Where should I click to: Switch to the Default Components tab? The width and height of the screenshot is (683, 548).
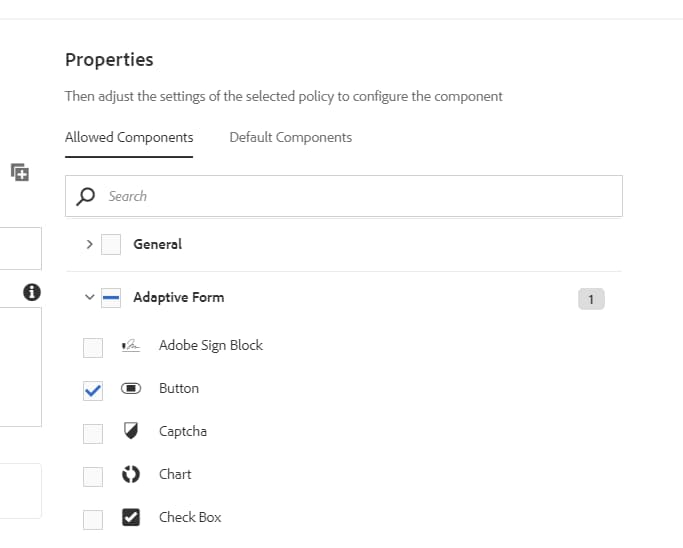coord(290,137)
